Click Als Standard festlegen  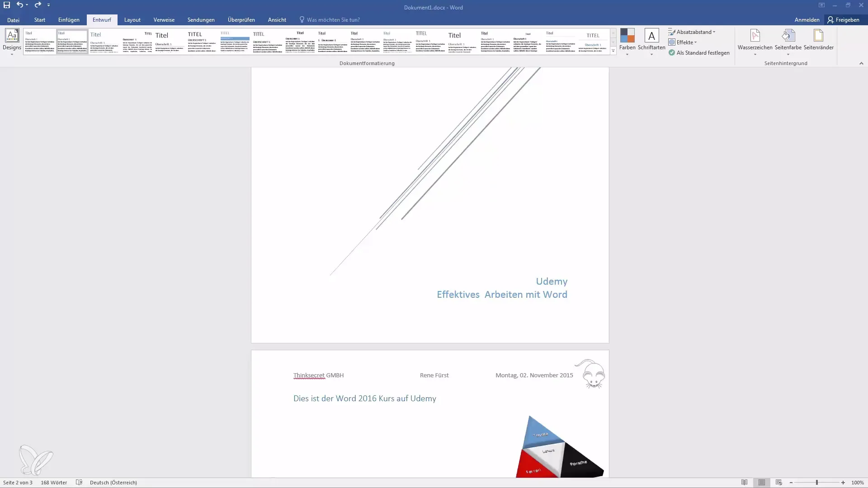[699, 53]
